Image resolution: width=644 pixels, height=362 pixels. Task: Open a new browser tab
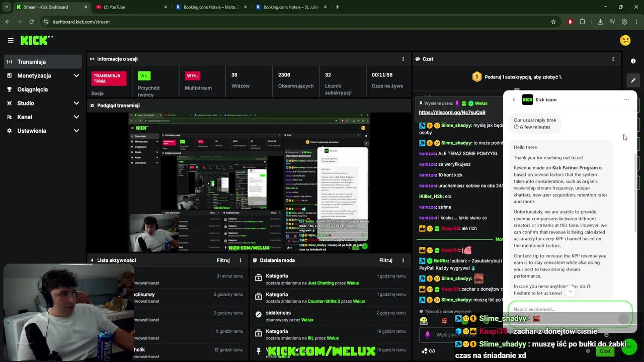click(x=337, y=7)
